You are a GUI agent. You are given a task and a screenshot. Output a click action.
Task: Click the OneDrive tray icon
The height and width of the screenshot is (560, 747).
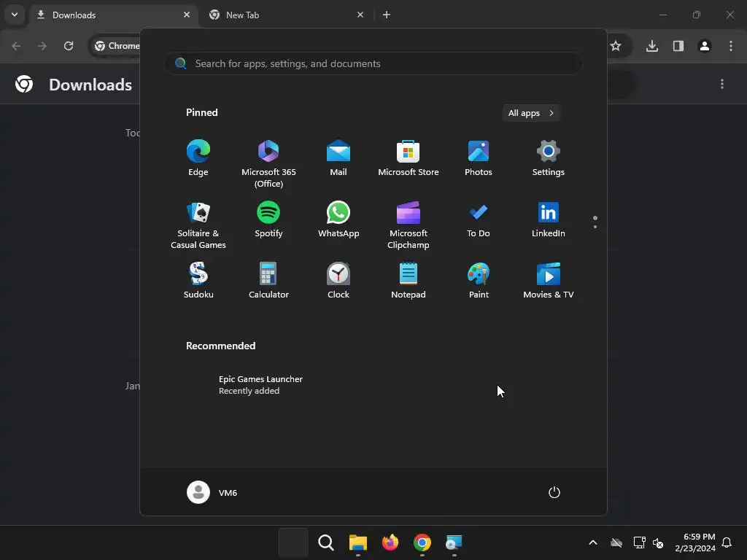(616, 542)
